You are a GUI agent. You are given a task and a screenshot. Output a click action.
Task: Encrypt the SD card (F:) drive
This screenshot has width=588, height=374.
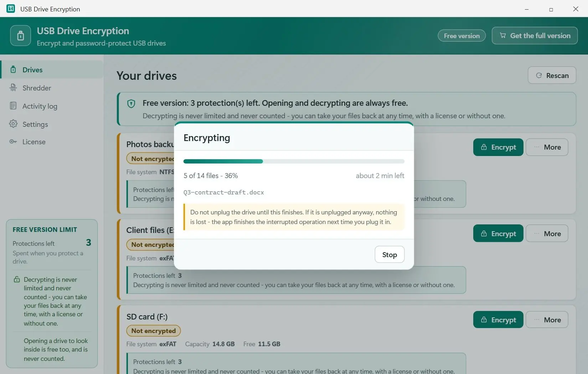tap(498, 320)
